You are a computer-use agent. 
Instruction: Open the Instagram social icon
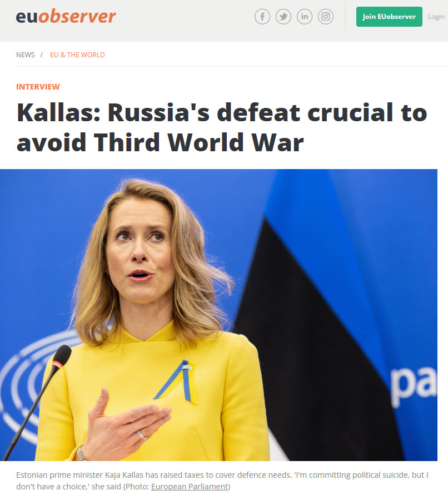(x=326, y=17)
